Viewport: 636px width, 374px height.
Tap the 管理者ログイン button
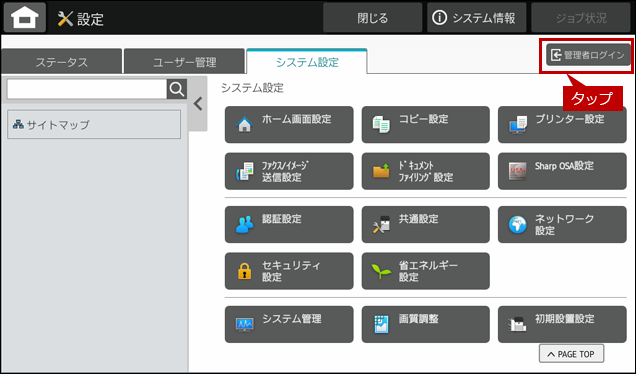tap(588, 55)
